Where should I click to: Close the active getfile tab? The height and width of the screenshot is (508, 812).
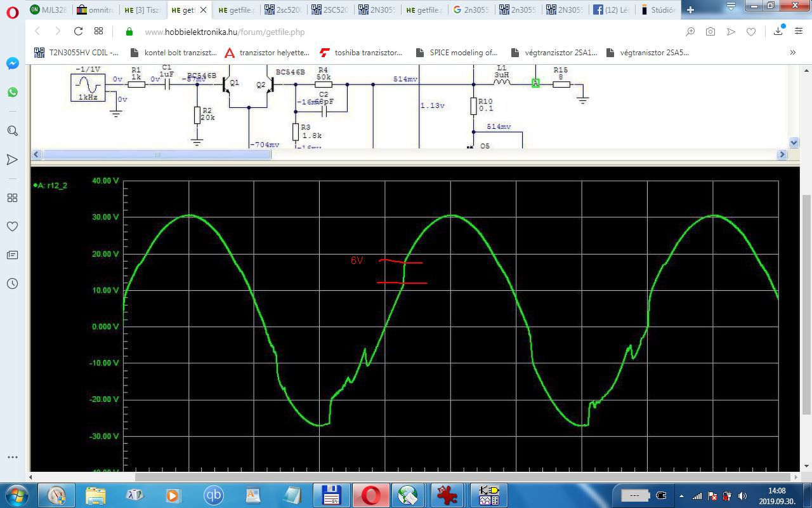(203, 10)
